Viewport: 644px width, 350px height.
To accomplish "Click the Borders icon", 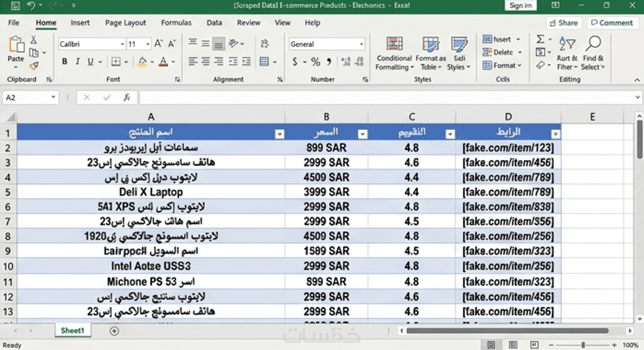I will tap(116, 62).
